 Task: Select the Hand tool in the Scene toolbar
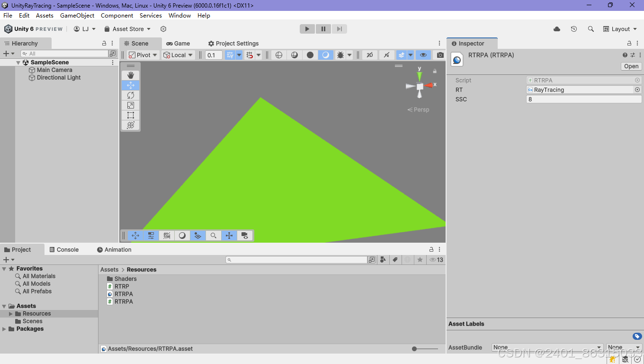click(x=130, y=75)
